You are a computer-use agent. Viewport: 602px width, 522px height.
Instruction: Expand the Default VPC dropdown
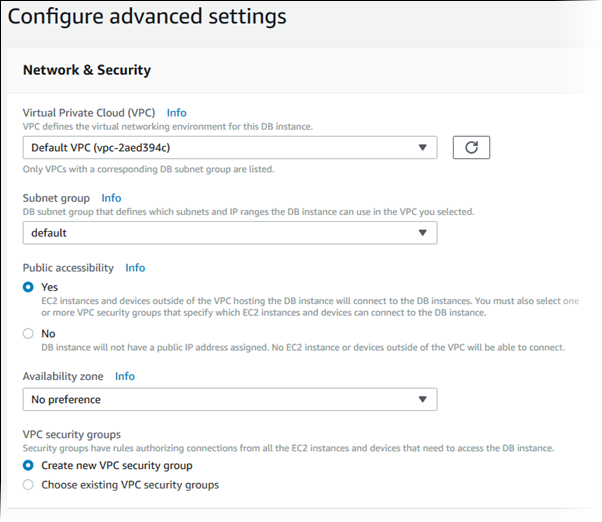coord(229,148)
